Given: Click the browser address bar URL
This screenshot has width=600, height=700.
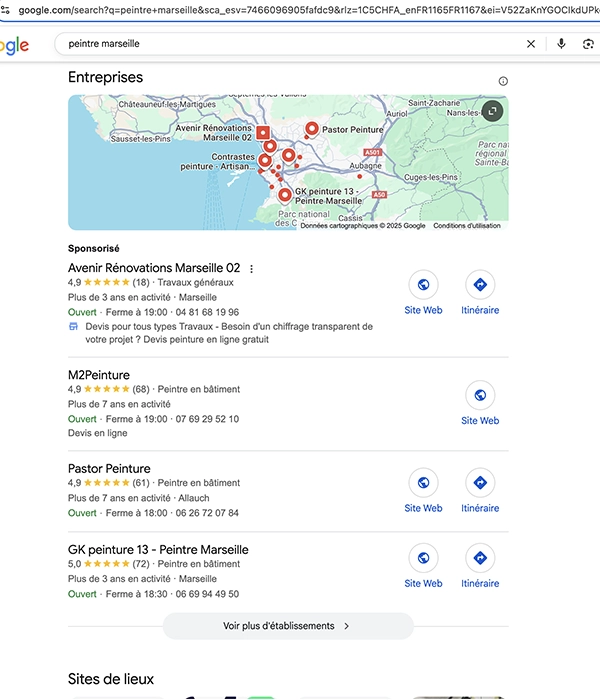Looking at the screenshot, I should tap(308, 10).
